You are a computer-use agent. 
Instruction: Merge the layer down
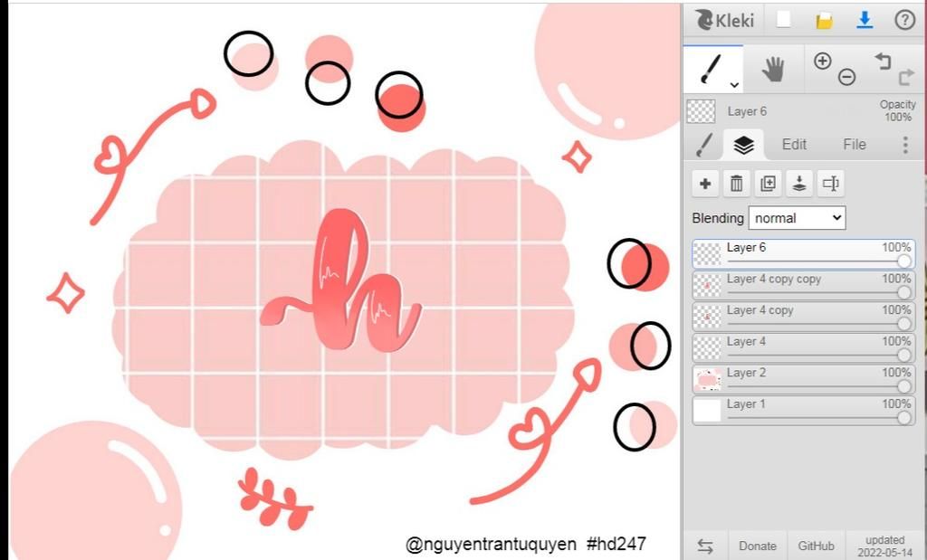tap(799, 184)
